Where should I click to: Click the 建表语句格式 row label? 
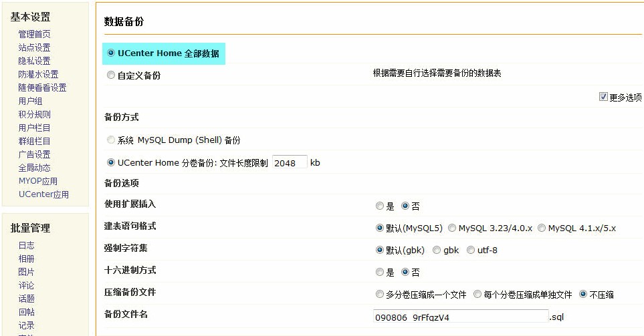(x=130, y=226)
